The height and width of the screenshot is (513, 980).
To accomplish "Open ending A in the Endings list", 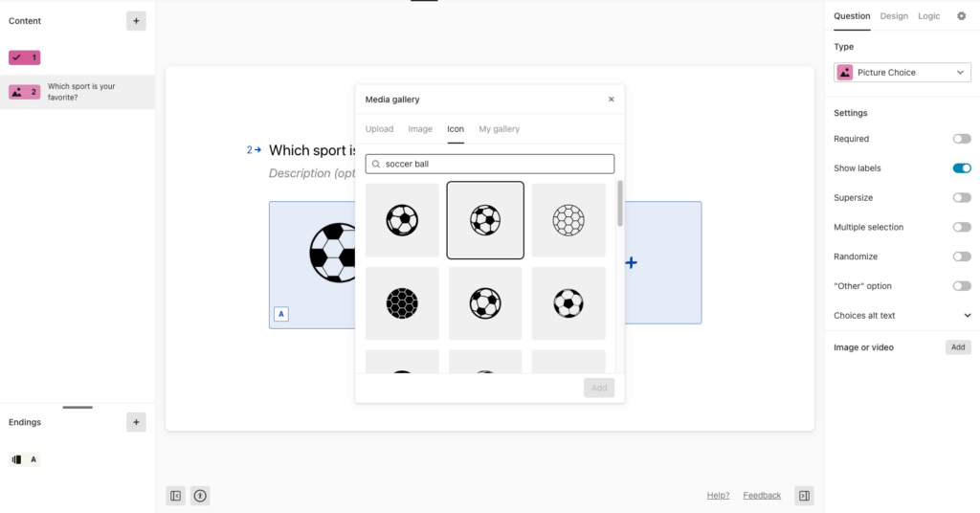I will pos(24,459).
